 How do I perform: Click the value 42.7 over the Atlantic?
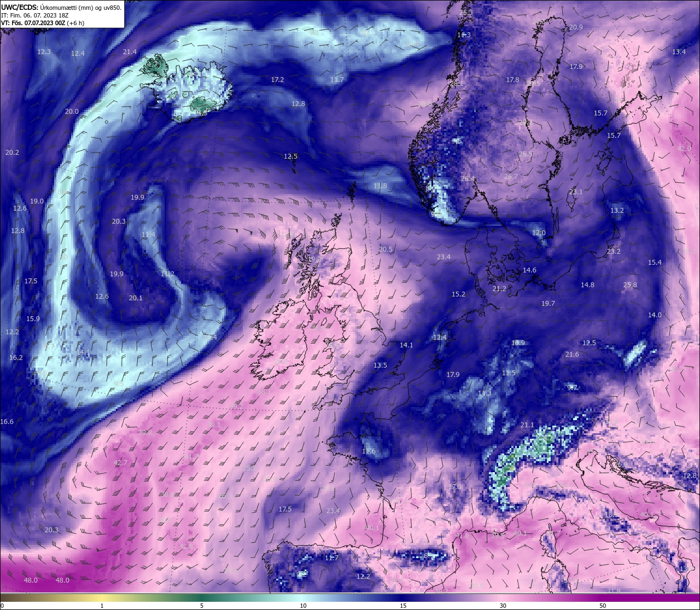coord(120,463)
